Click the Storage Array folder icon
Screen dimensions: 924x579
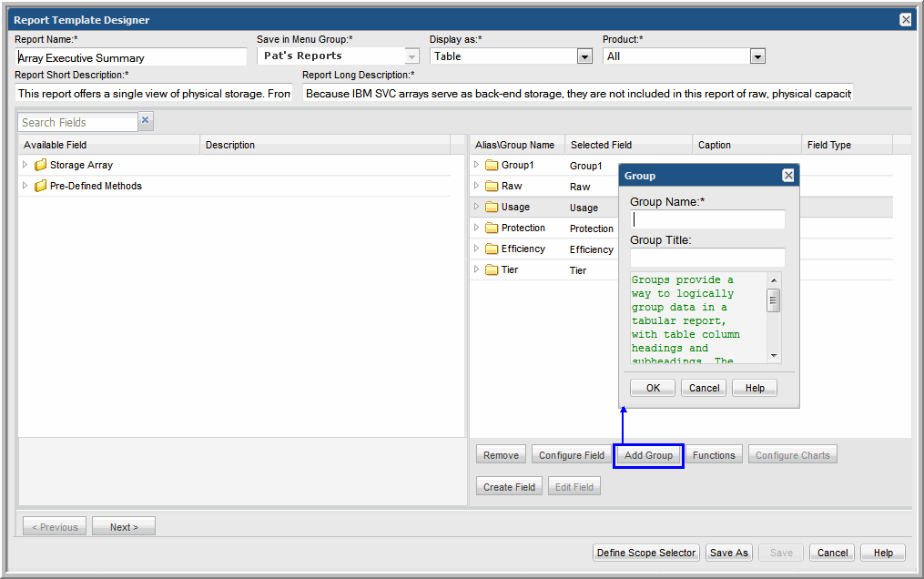point(40,166)
